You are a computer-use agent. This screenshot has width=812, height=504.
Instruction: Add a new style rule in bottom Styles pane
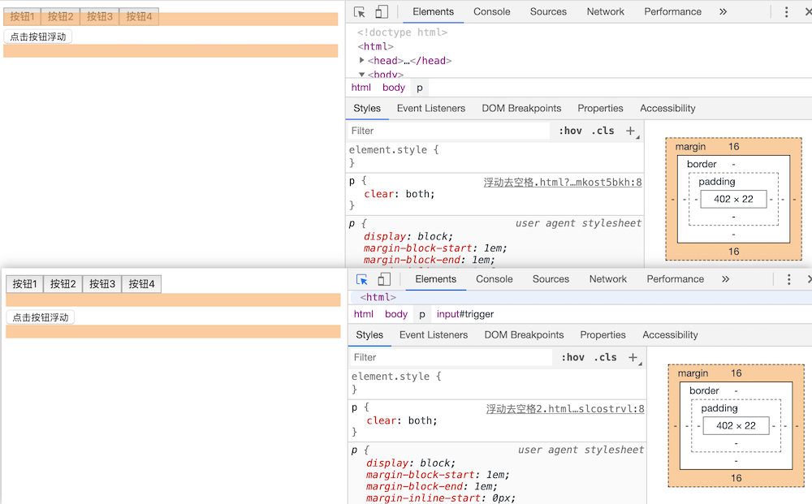tap(633, 358)
